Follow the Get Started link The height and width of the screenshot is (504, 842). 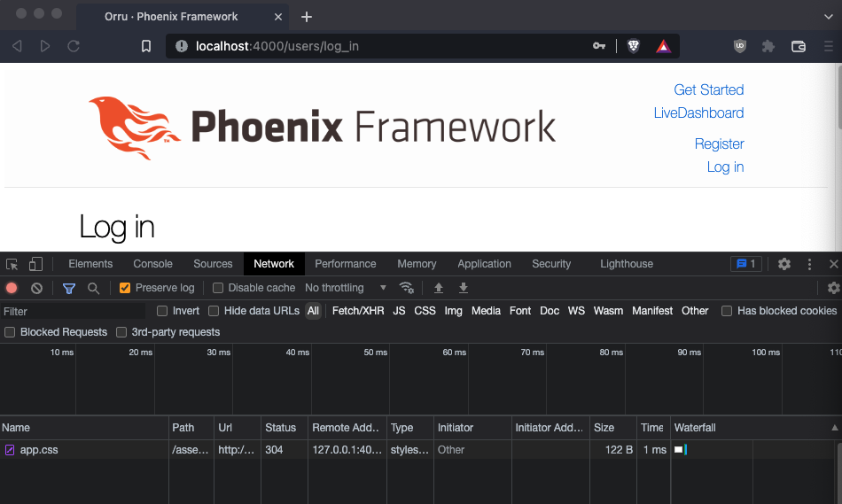(709, 89)
